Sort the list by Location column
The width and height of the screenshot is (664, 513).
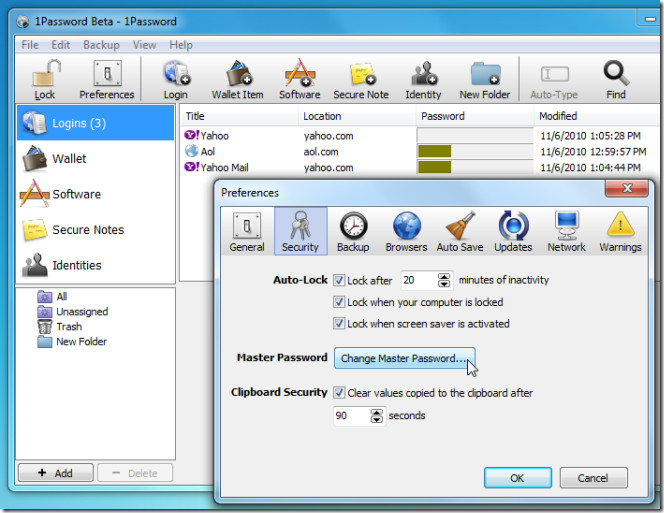[x=357, y=116]
